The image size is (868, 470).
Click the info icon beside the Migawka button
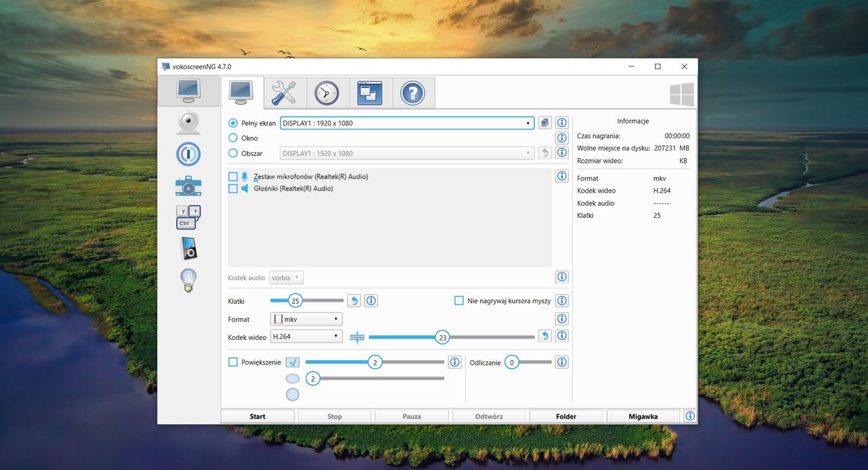(690, 416)
